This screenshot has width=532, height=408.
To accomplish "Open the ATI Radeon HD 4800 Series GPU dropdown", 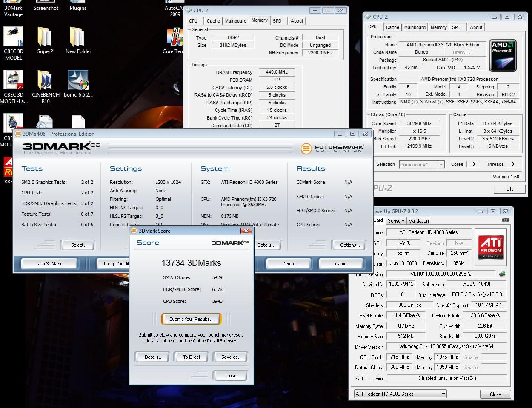I will (400, 394).
